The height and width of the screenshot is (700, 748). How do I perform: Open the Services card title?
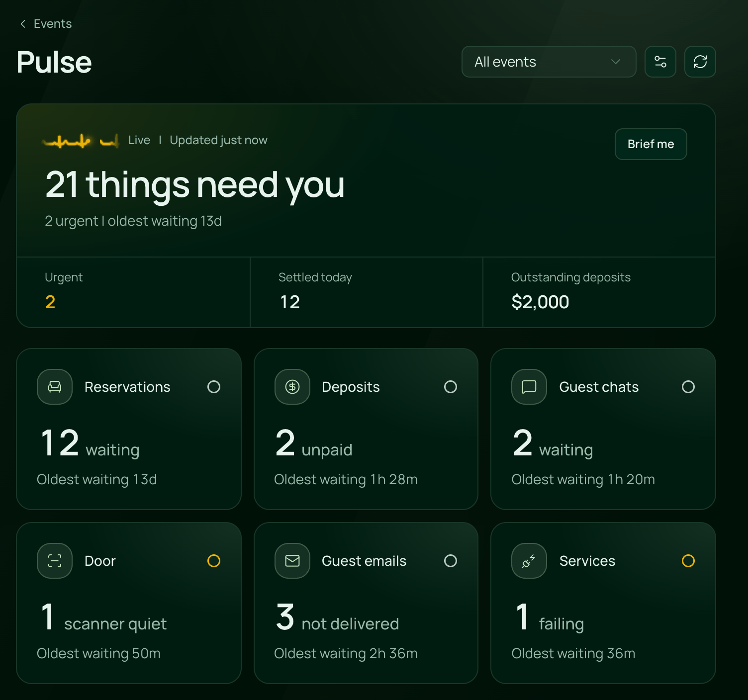[x=587, y=561]
